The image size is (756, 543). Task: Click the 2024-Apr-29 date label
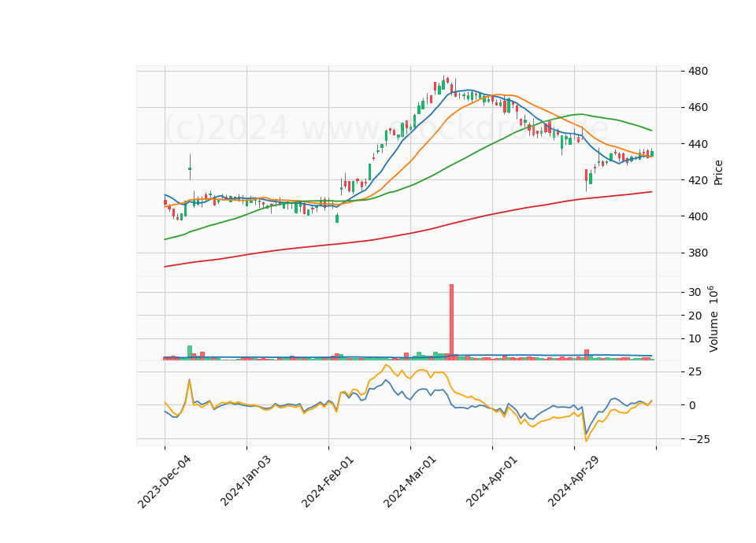point(574,481)
